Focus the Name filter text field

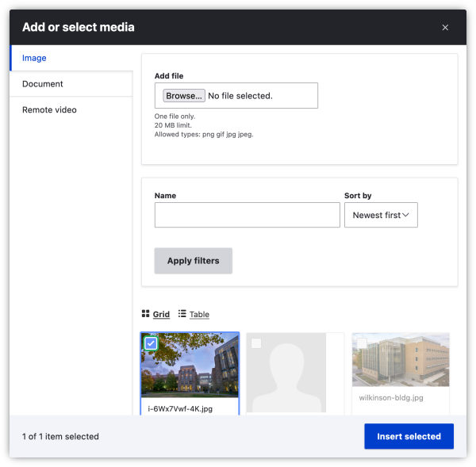(x=247, y=215)
